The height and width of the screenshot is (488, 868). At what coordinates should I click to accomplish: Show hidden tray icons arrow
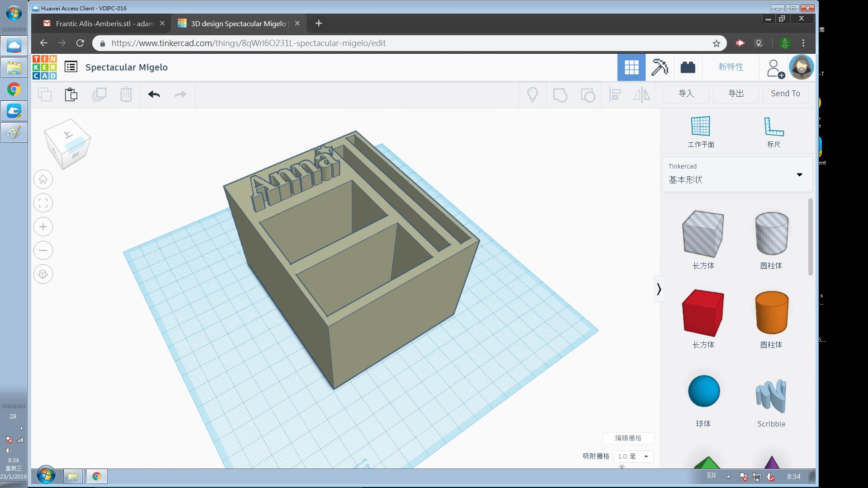[728, 476]
